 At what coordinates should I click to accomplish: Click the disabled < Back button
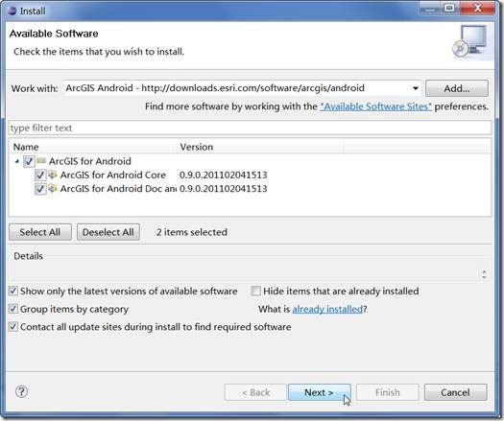(x=255, y=392)
